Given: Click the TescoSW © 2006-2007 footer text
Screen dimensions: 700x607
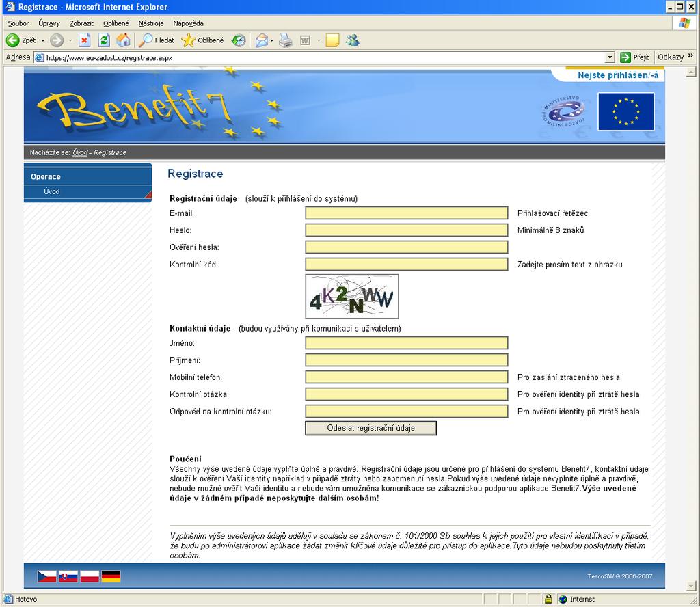Looking at the screenshot, I should [x=619, y=576].
